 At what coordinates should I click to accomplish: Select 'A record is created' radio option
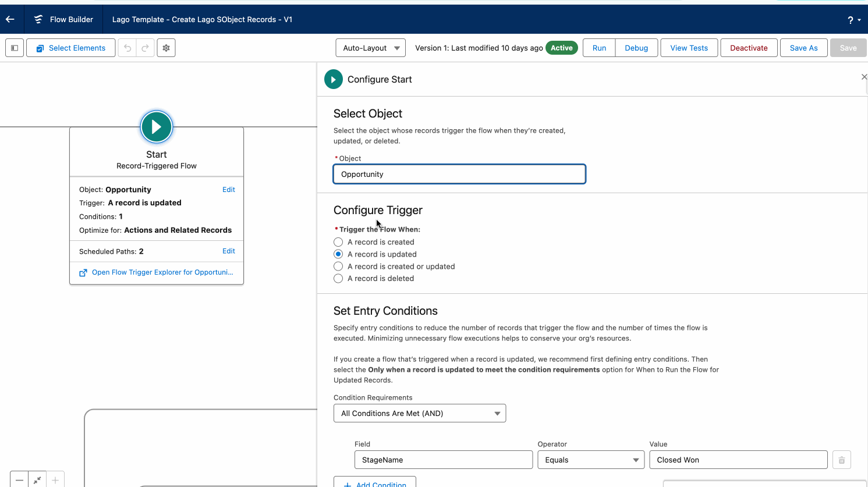(338, 242)
